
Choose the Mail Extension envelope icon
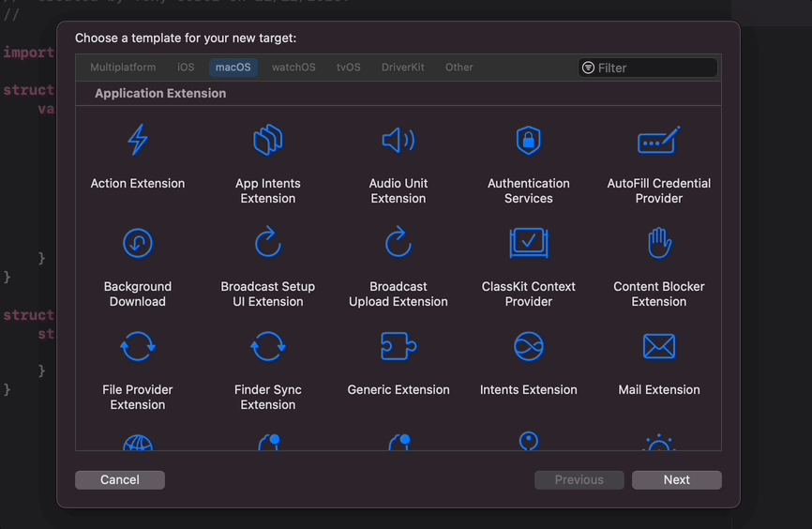point(659,346)
